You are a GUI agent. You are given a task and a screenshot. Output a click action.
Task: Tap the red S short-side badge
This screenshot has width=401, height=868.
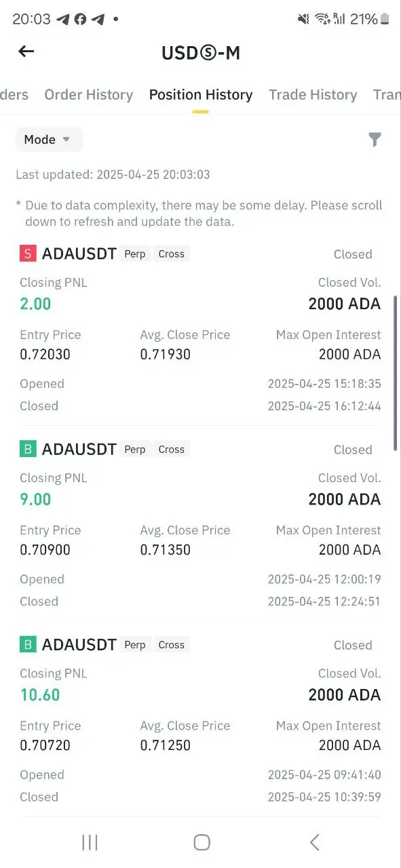point(27,254)
